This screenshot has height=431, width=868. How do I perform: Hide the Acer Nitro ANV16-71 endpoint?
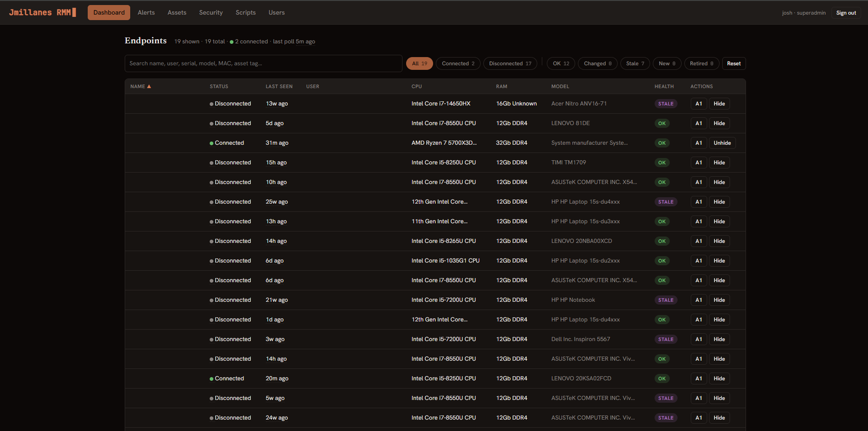[719, 104]
